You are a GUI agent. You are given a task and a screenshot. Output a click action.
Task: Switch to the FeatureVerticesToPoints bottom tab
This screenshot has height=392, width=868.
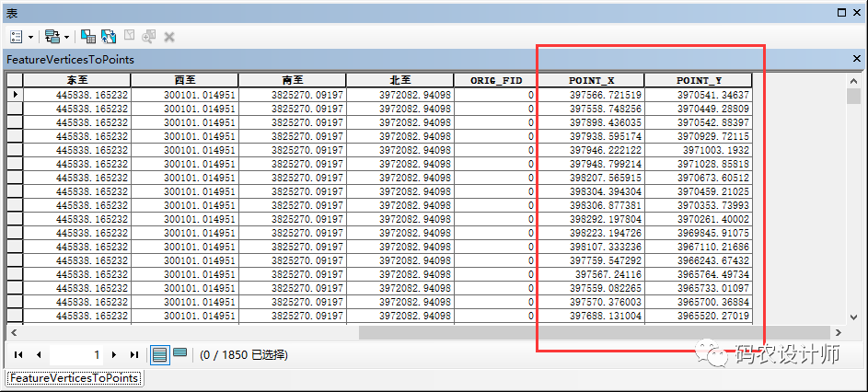point(74,378)
